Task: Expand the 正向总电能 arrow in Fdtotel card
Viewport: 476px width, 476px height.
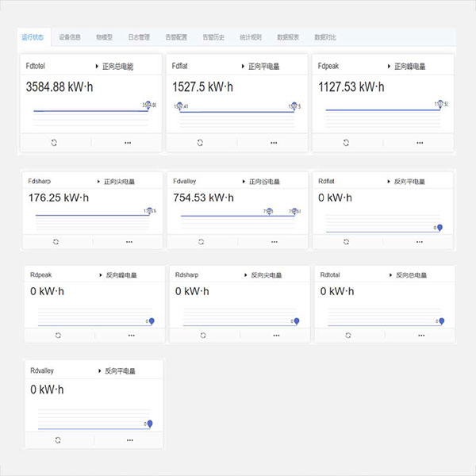Action: [x=97, y=67]
